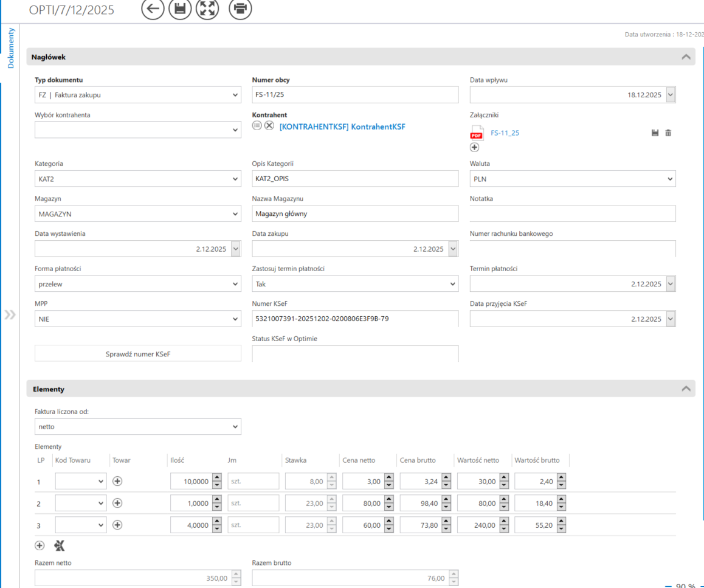Open the Kontrahent details list icon
704x588 pixels.
click(x=257, y=125)
